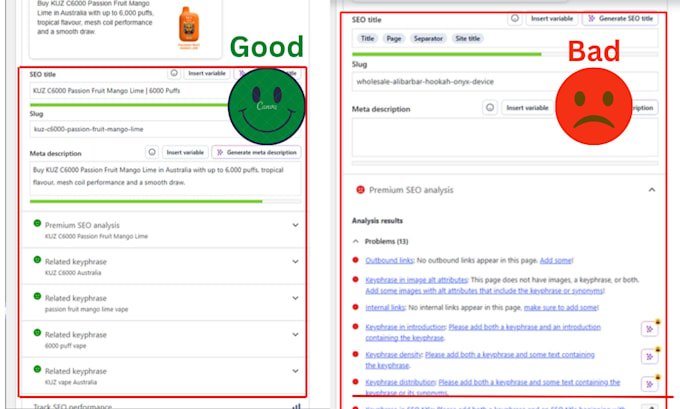Open the Internal links link
The height and width of the screenshot is (409, 680).
click(x=385, y=308)
